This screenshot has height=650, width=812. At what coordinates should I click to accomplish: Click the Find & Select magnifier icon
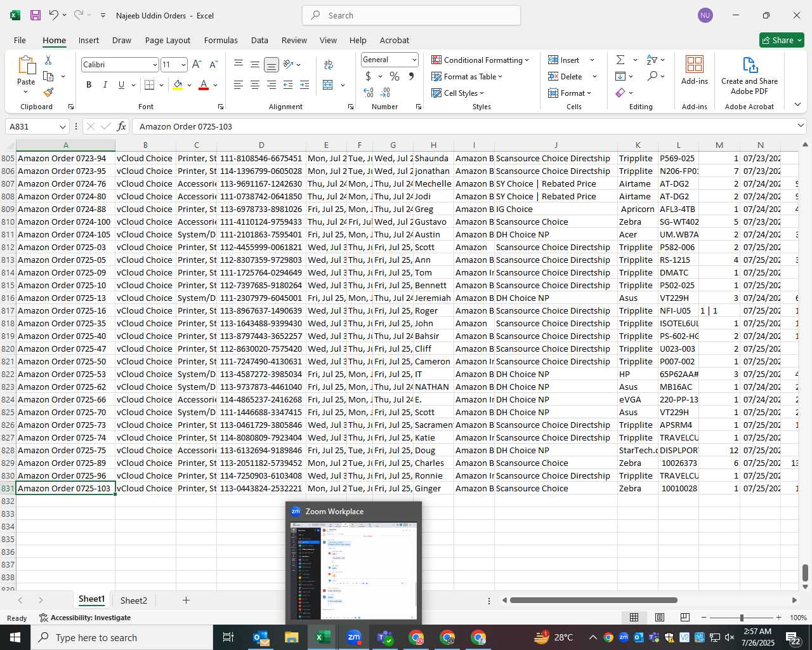pyautogui.click(x=652, y=76)
